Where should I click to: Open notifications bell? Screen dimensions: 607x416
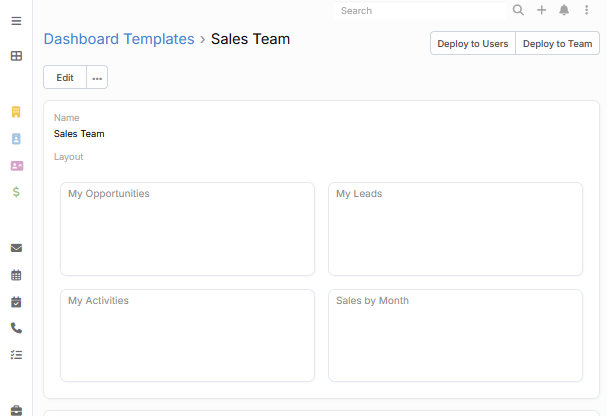coord(564,10)
